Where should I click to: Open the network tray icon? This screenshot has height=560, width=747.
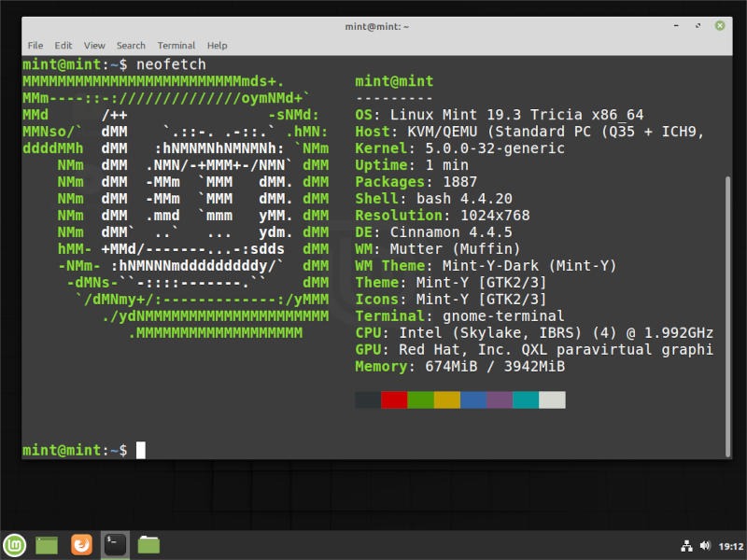686,544
